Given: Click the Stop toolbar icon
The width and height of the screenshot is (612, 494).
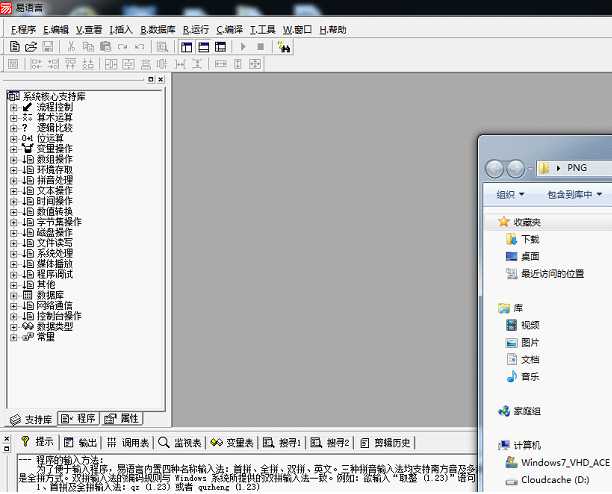Looking at the screenshot, I should [260, 47].
